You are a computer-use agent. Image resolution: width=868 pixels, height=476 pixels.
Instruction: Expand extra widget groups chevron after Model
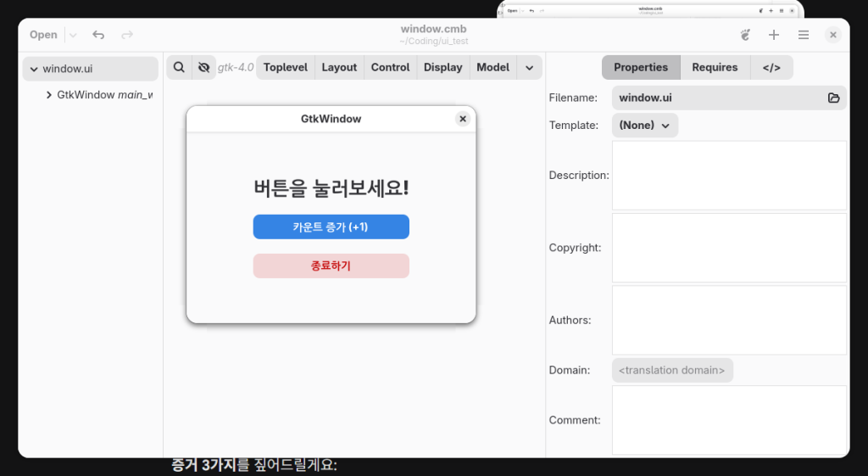tap(530, 67)
